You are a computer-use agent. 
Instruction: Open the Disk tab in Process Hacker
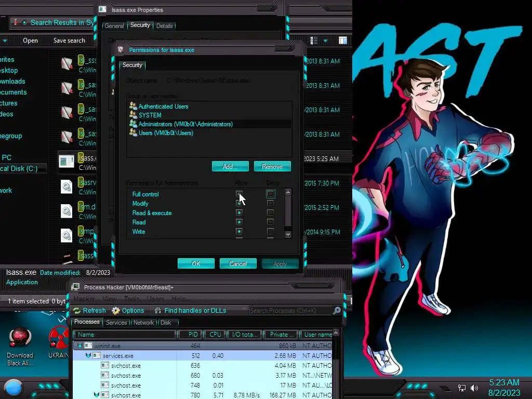click(166, 322)
